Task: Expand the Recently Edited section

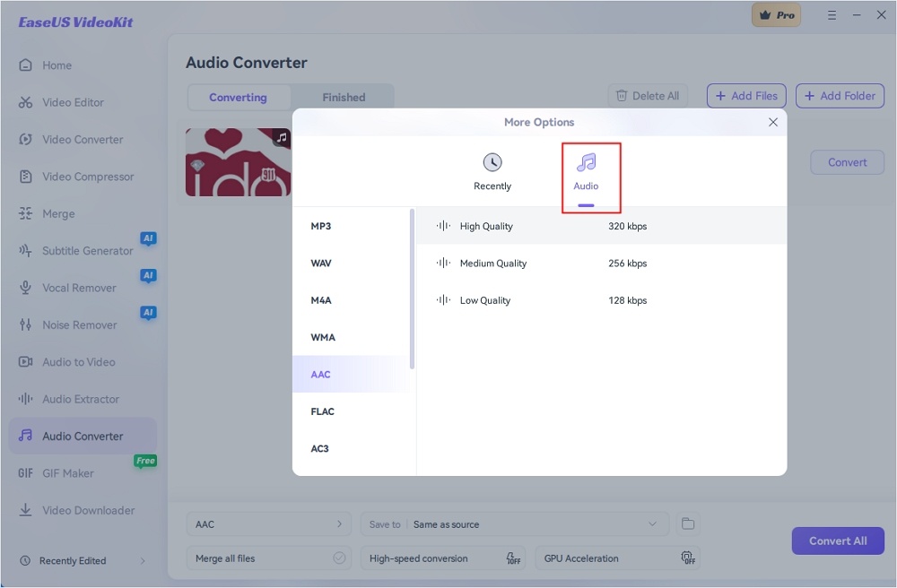Action: (142, 561)
